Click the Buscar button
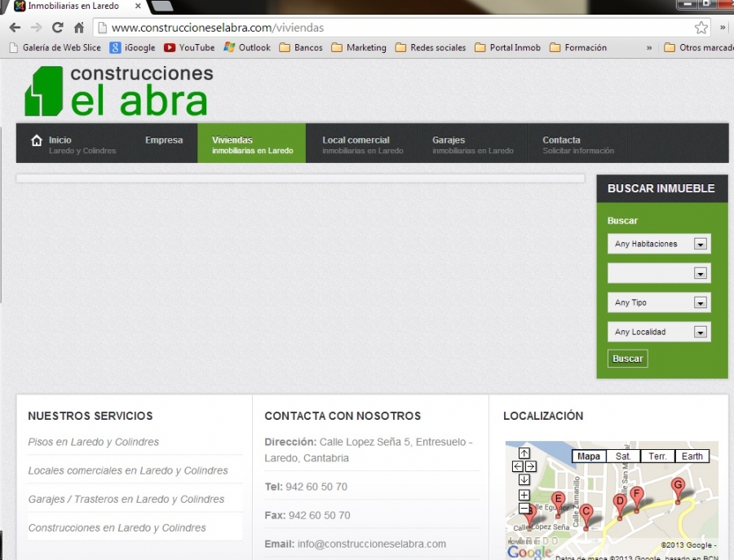 point(628,359)
